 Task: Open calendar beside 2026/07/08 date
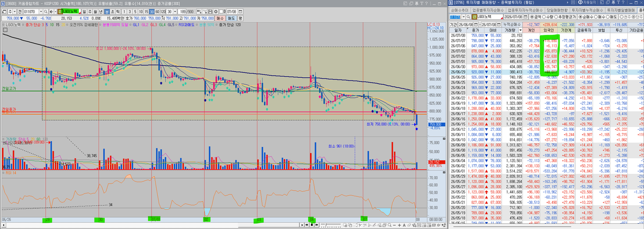tap(525, 17)
